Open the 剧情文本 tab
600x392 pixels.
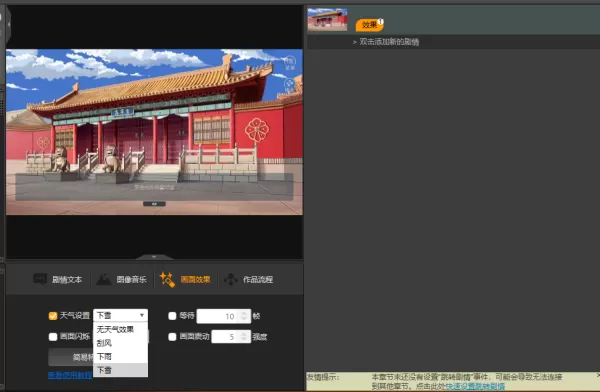[58, 279]
